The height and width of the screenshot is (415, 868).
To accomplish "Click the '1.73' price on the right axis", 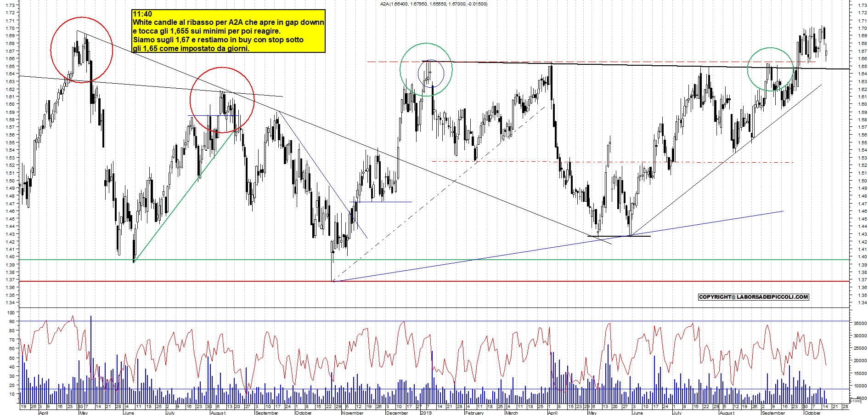I will click(x=862, y=5).
